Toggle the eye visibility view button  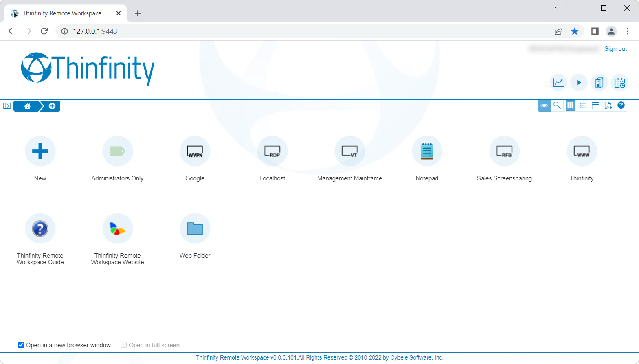point(544,105)
